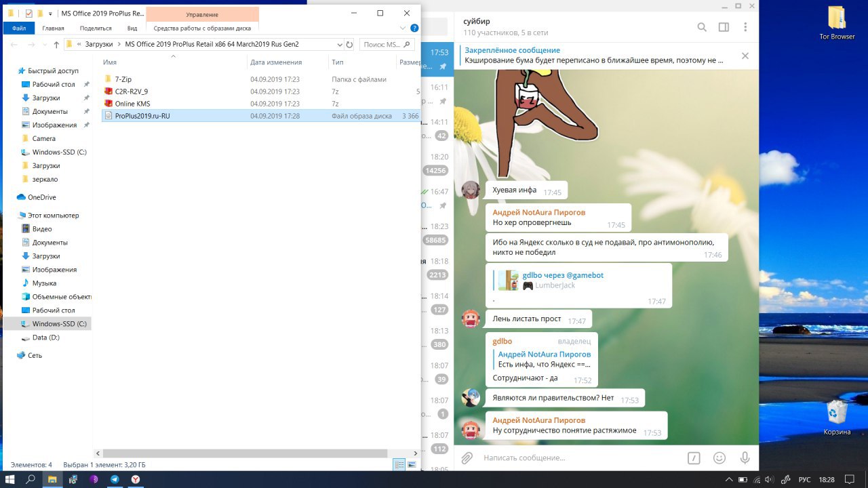Open the Вид ribbon tab
This screenshot has width=868, height=488.
[132, 28]
